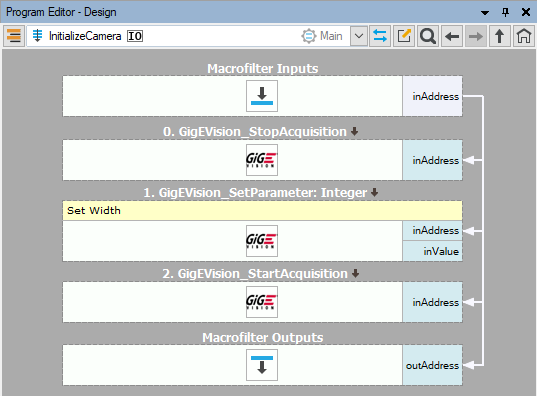Click the swap arrows icon in toolbar
Viewport: 537px width, 396px height.
click(380, 36)
